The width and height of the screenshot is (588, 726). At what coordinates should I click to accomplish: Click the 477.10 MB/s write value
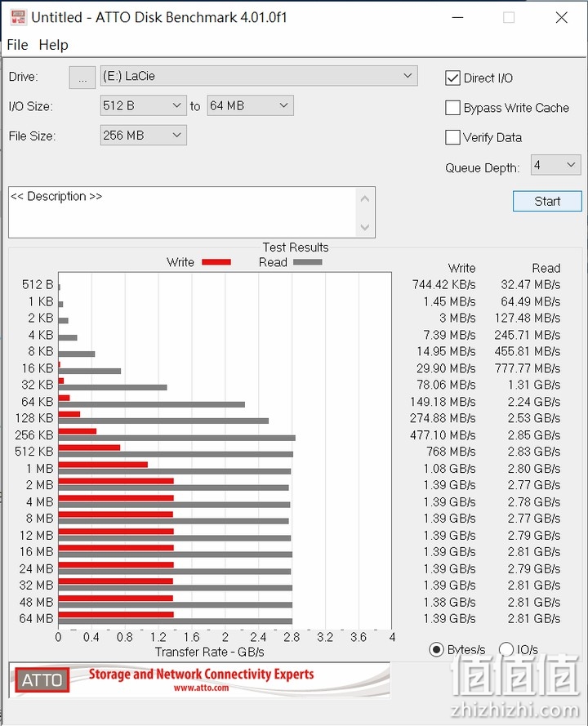pyautogui.click(x=443, y=435)
